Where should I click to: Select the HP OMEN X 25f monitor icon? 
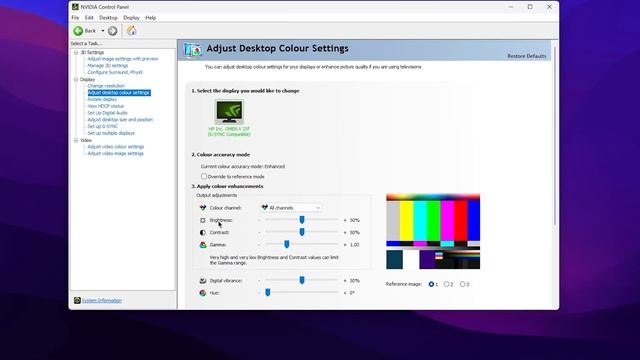click(229, 111)
